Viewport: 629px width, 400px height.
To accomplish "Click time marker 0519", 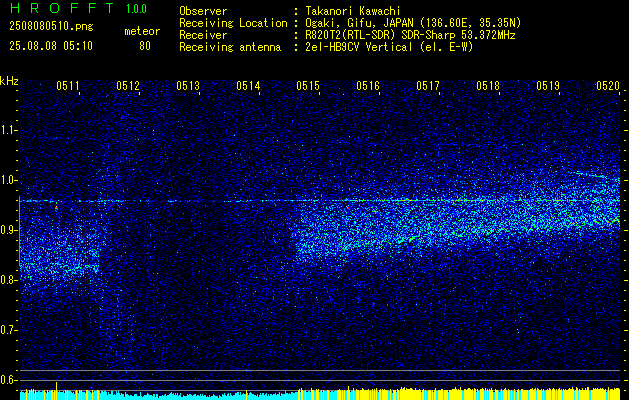I will point(548,85).
